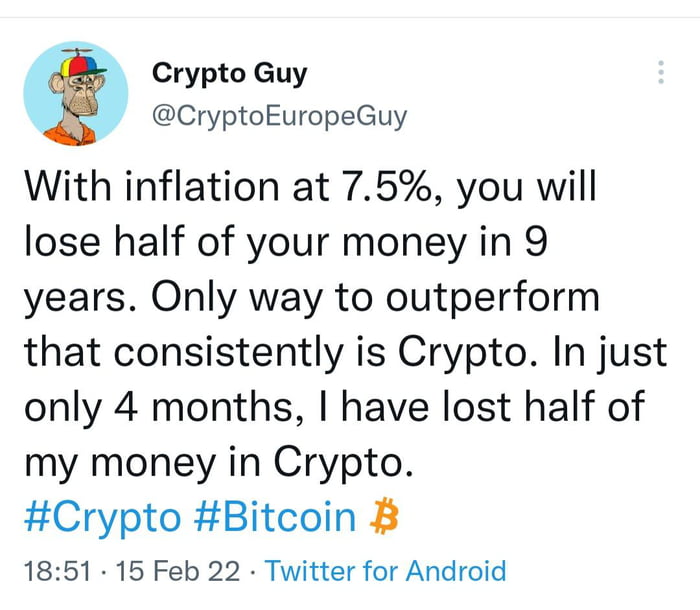Click the 18:51 timestamp
This screenshot has height=610, width=700.
tap(56, 572)
